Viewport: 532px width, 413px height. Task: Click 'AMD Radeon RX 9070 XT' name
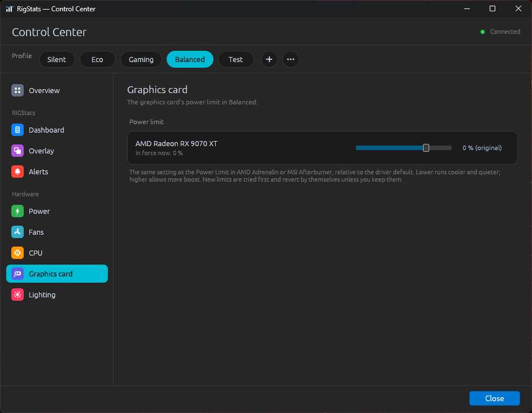click(x=176, y=143)
